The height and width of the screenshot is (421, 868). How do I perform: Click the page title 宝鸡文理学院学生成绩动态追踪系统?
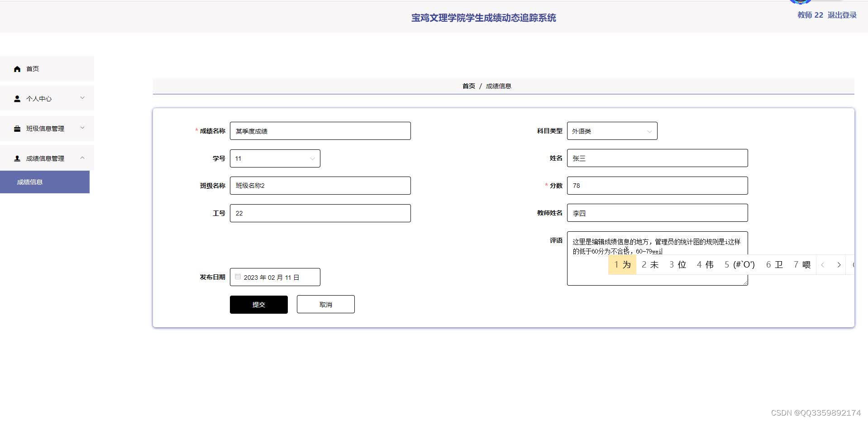(x=483, y=18)
